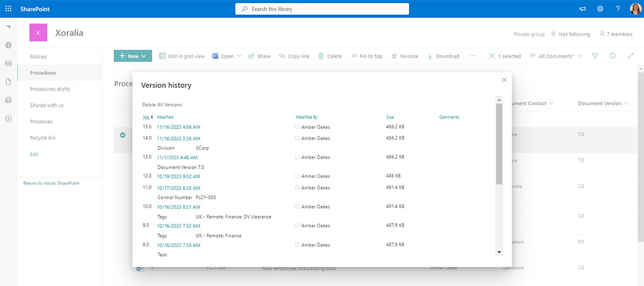The width and height of the screenshot is (644, 286).
Task: Click the news icon in left rail
Action: pyautogui.click(x=8, y=64)
